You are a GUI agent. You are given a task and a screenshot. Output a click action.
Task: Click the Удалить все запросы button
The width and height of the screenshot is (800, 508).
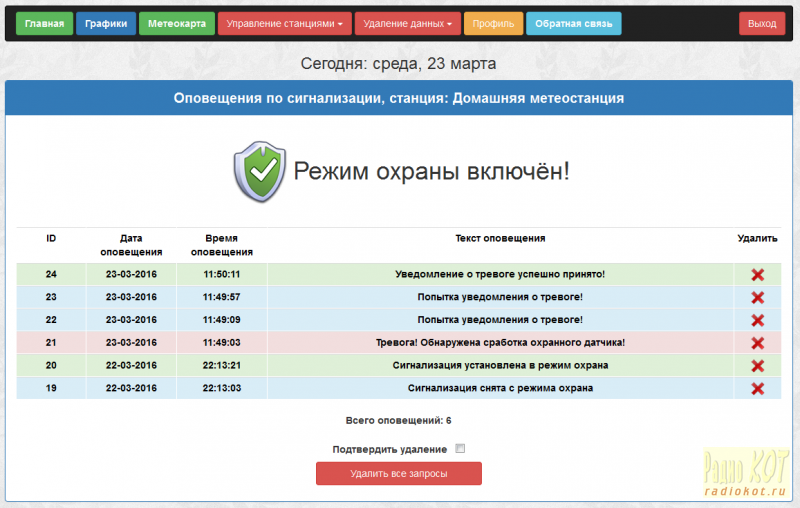399,473
